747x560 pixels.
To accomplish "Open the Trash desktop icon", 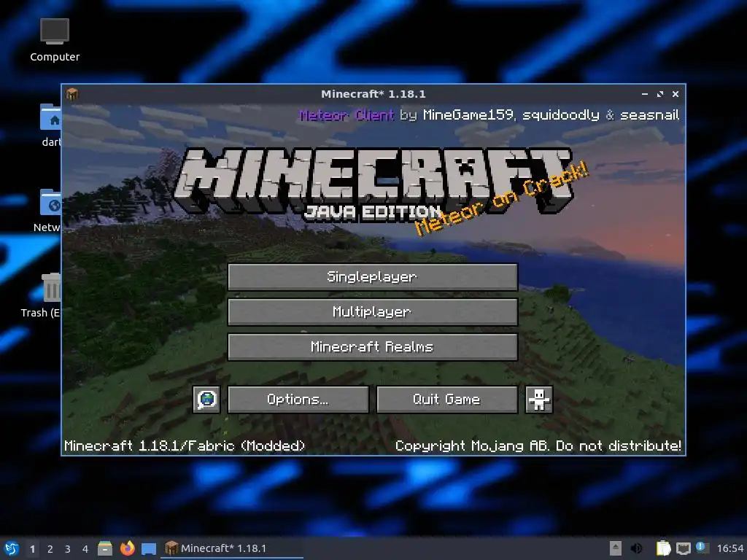I will [41, 295].
